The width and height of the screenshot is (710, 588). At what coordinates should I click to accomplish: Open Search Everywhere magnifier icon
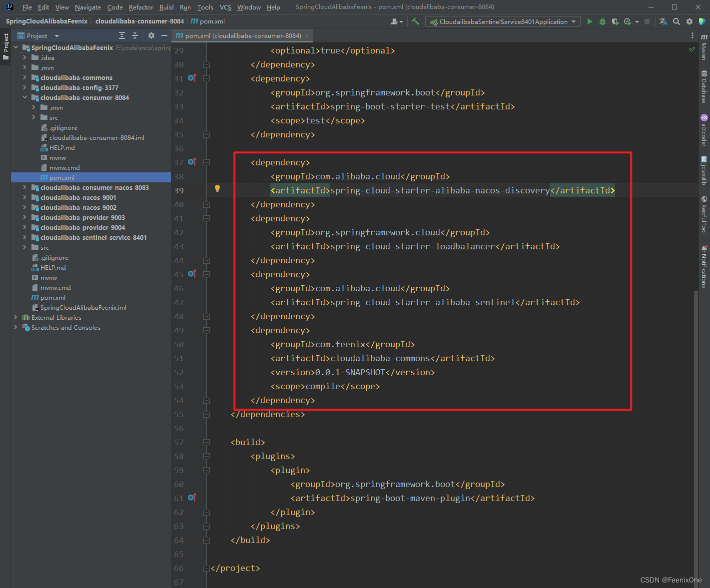[676, 21]
